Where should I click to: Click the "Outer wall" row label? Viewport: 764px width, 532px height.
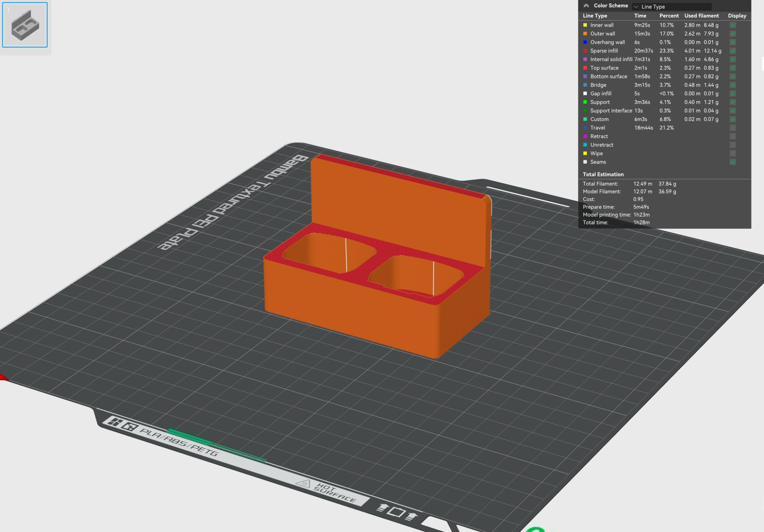point(603,34)
